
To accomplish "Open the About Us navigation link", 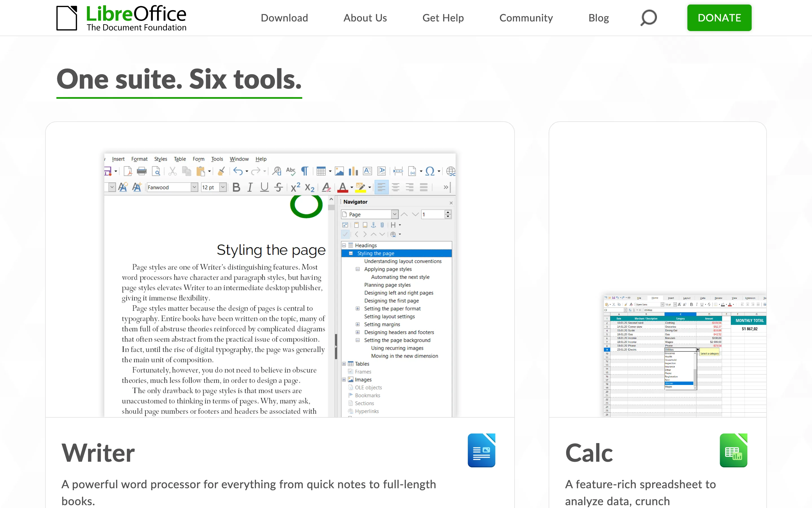I will [365, 18].
